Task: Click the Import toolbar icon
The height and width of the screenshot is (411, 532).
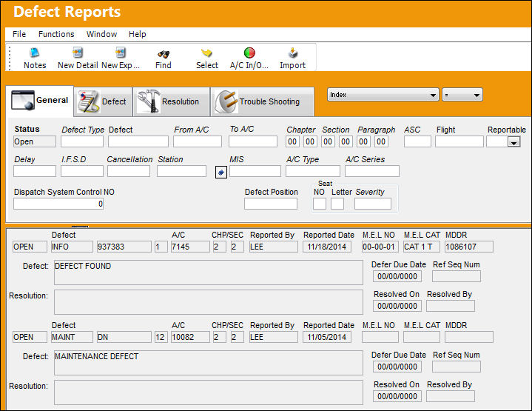Action: (x=292, y=59)
